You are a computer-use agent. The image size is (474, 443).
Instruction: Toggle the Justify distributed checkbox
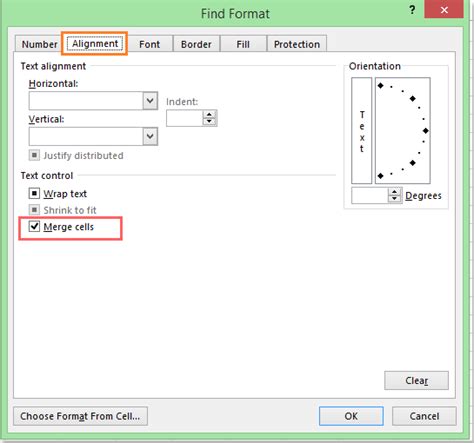[34, 155]
